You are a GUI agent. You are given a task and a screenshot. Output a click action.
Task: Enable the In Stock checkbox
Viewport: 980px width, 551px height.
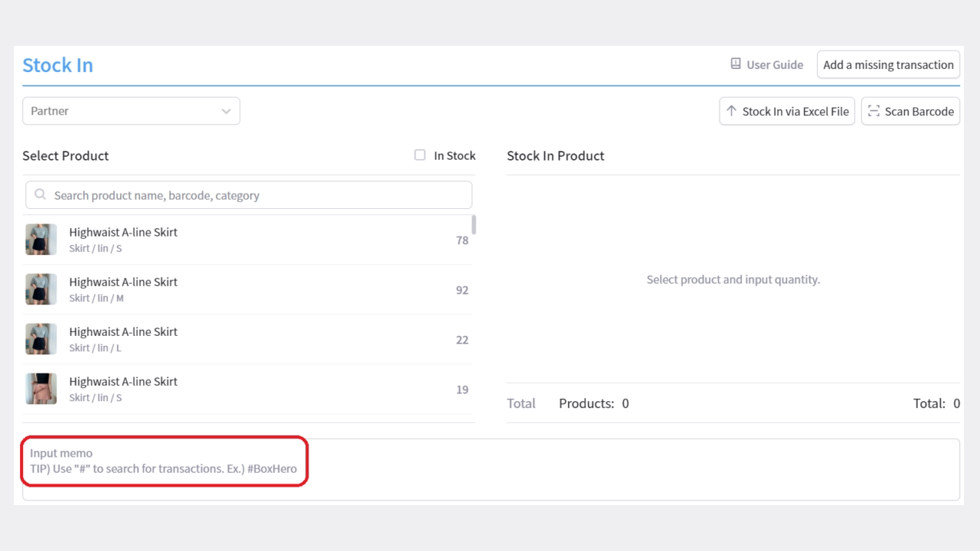tap(420, 155)
